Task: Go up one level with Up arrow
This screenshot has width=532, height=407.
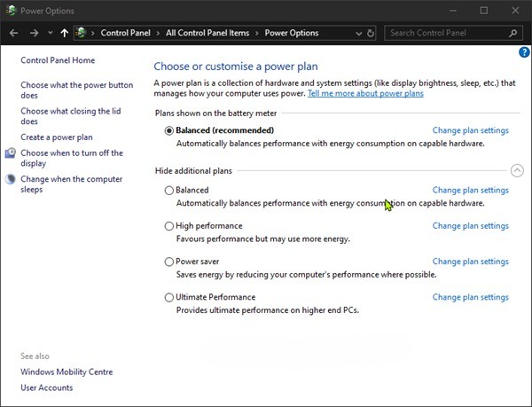Action: [x=64, y=33]
